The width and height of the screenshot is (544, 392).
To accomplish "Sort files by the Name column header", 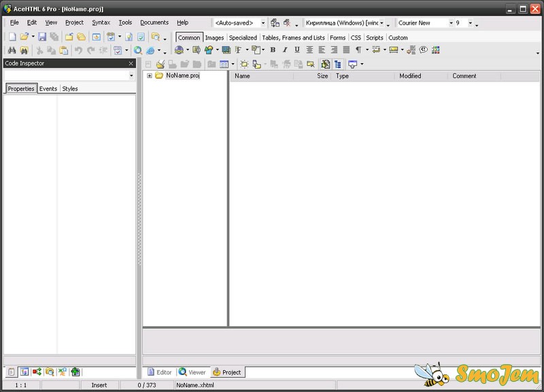I will click(262, 76).
